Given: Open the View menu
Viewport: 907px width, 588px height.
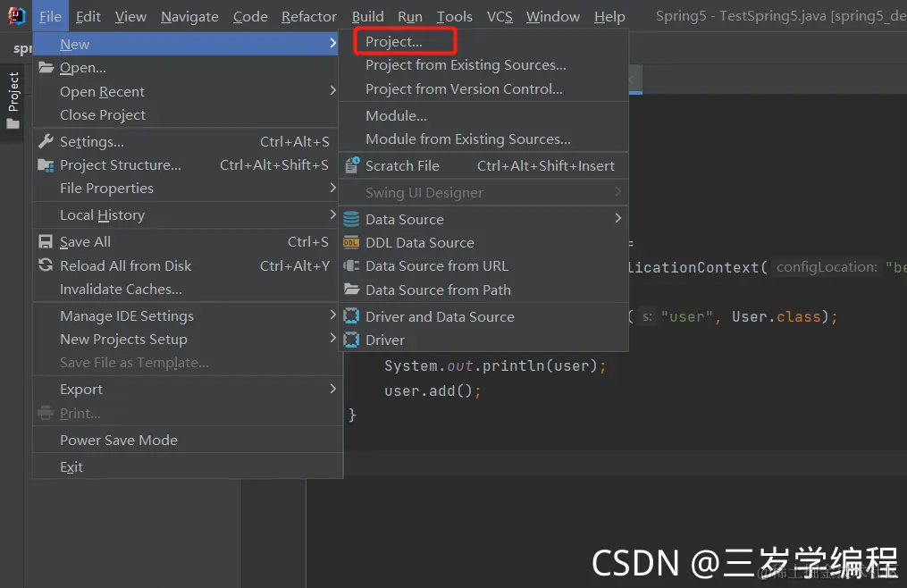Looking at the screenshot, I should tap(130, 17).
